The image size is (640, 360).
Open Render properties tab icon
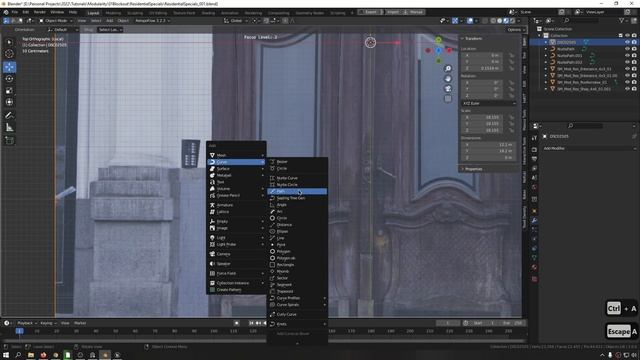534,149
